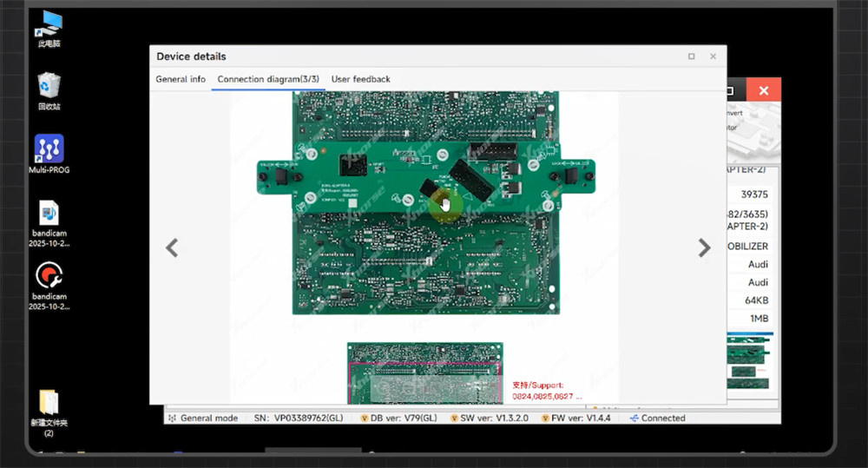Select the Connection diagram(3/3) tab

268,79
